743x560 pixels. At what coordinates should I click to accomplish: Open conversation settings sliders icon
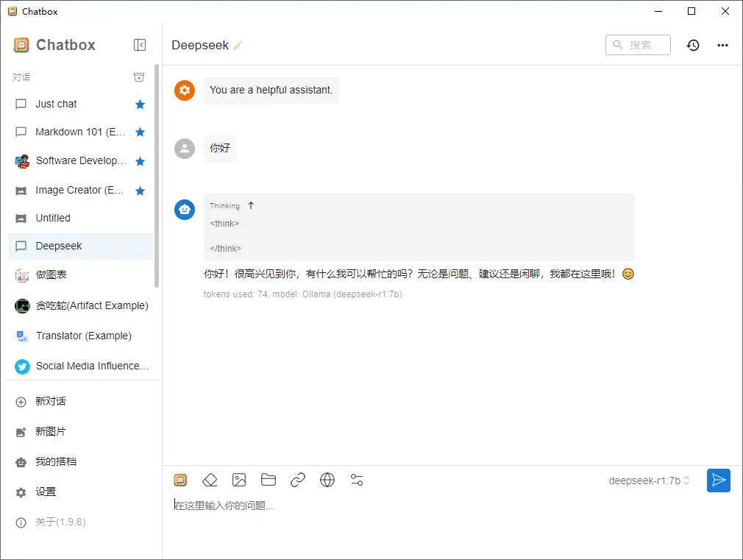356,481
